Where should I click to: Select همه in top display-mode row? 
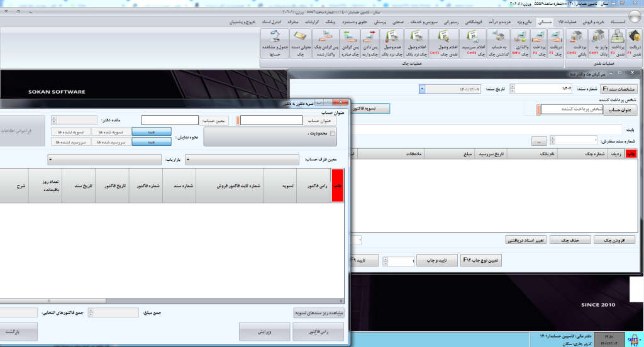[151, 132]
